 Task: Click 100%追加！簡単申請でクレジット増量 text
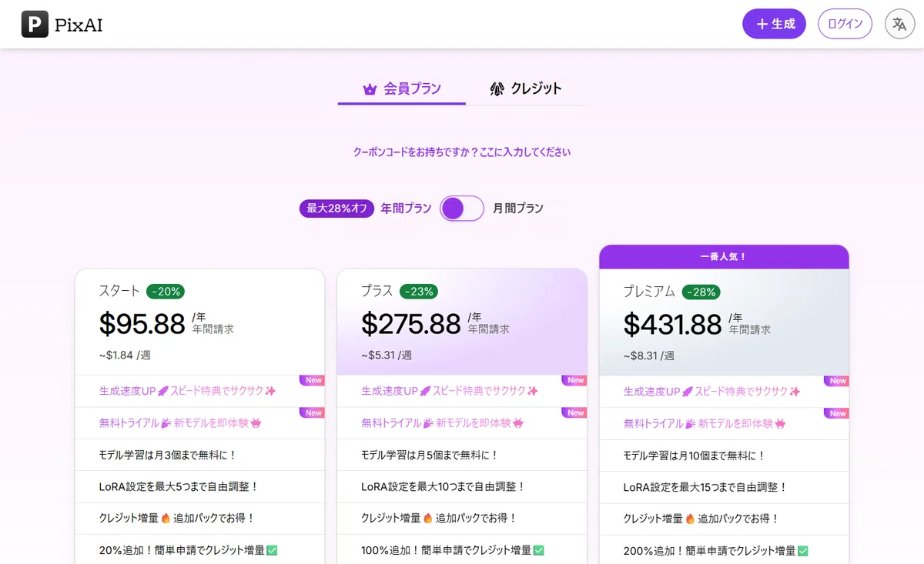pos(447,551)
